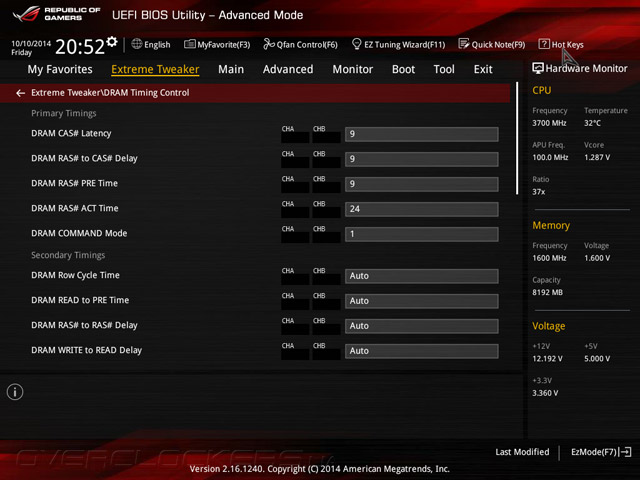Click the Secondary Timings heading
Viewport: 640px width, 480px height.
(68, 255)
